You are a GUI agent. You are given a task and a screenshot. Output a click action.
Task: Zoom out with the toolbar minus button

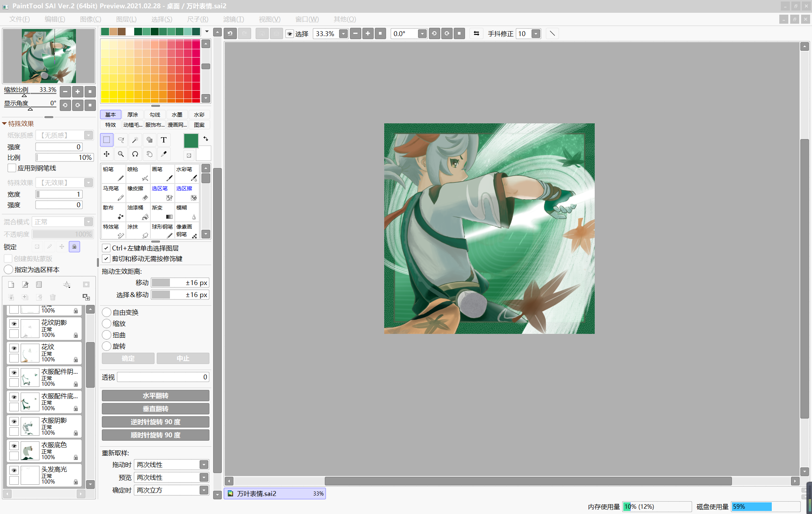(355, 33)
